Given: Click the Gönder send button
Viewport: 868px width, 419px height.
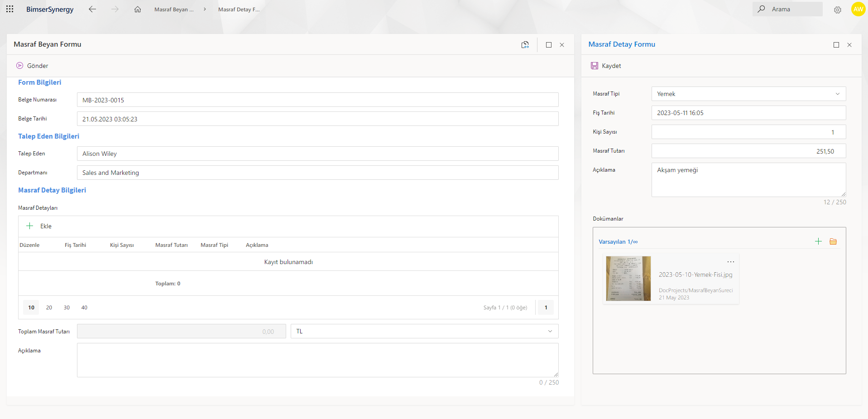Looking at the screenshot, I should (32, 66).
